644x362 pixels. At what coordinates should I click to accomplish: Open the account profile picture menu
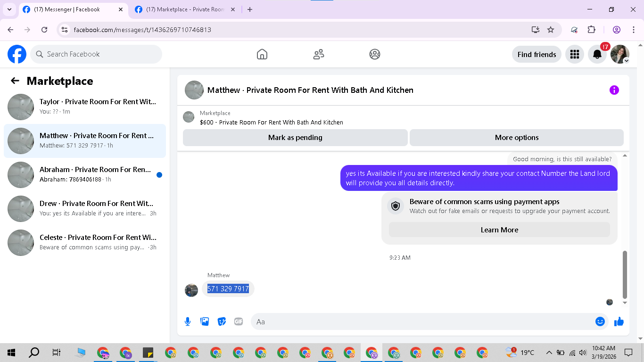pos(620,54)
